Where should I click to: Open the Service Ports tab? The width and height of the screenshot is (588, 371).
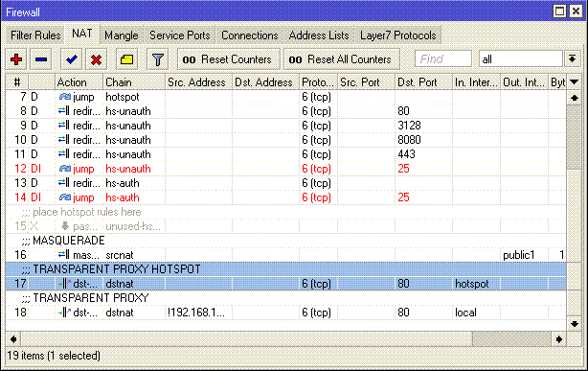click(180, 35)
